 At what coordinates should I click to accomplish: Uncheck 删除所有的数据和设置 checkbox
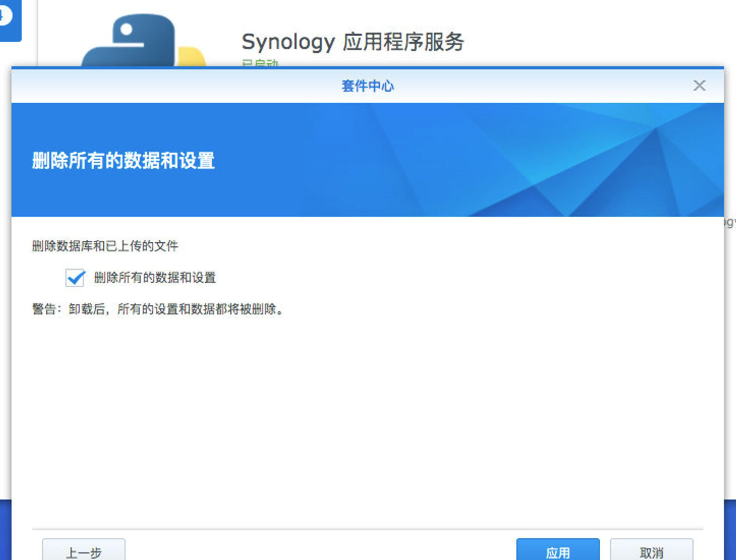(75, 278)
